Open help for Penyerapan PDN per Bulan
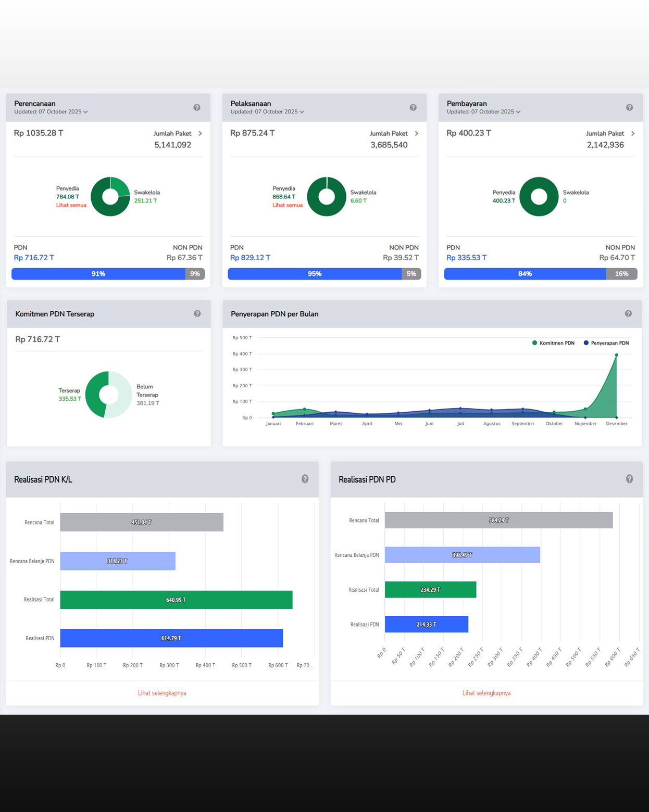649x812 pixels. click(628, 314)
